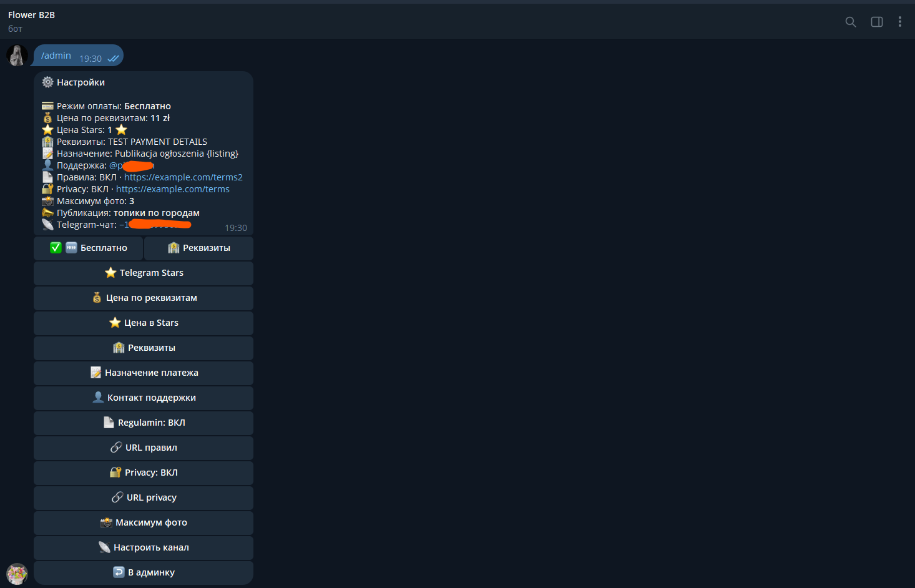Click the Цена Stars: 1 line

tap(84, 130)
